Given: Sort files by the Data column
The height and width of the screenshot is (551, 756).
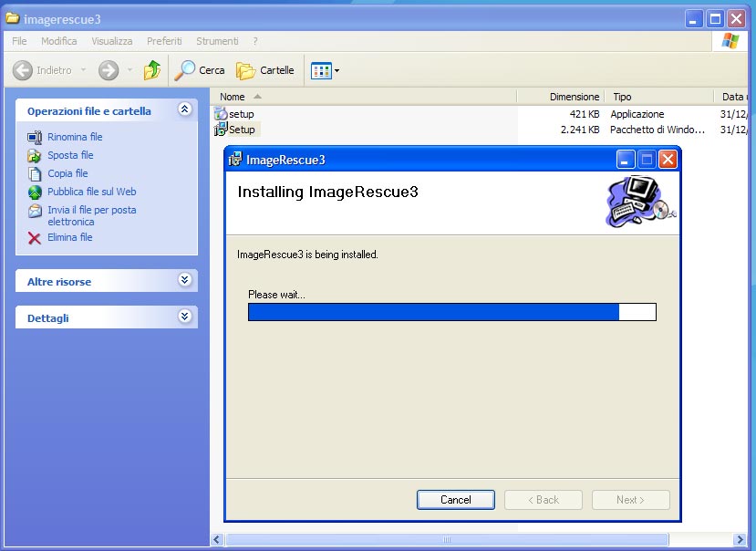Looking at the screenshot, I should (x=731, y=97).
